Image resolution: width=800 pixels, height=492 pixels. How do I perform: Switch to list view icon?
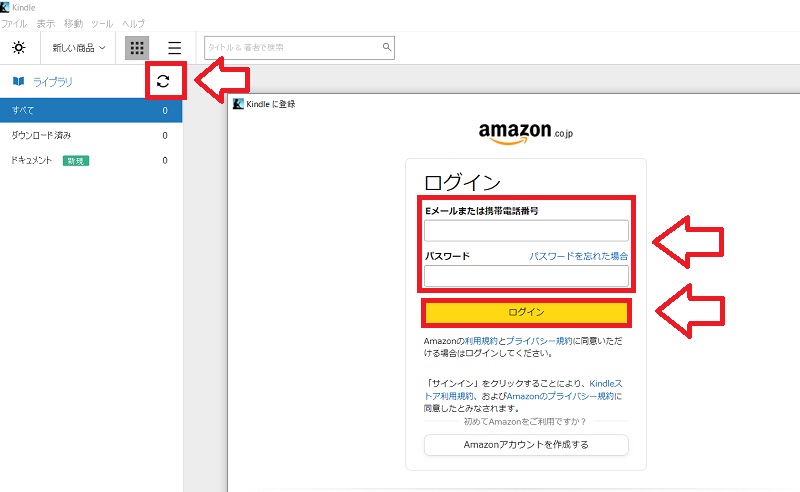pyautogui.click(x=174, y=48)
